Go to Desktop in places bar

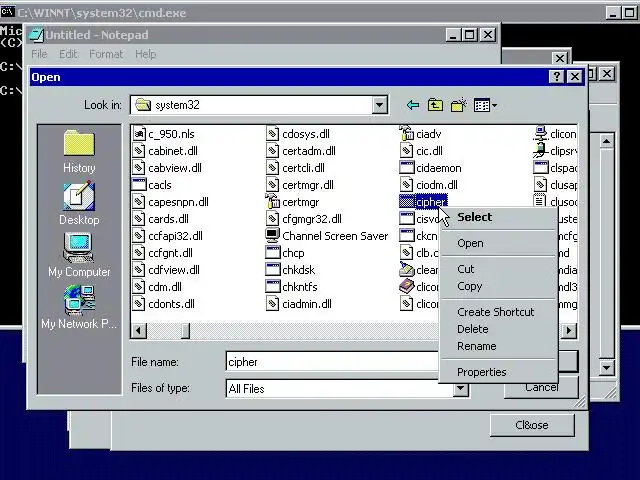point(79,203)
